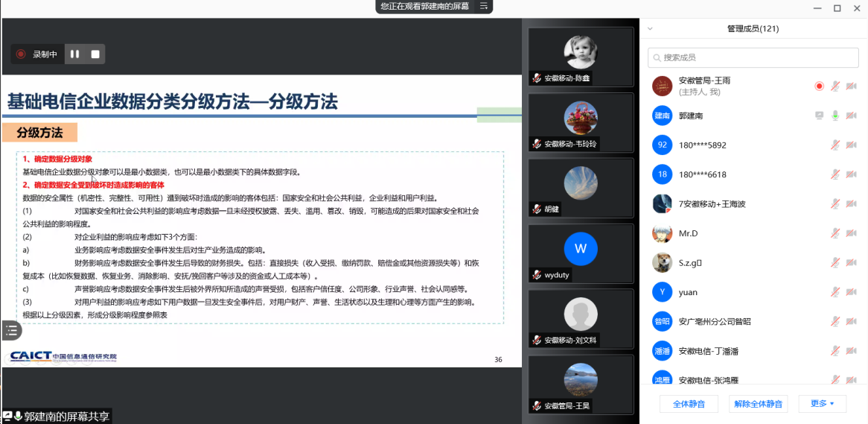
Task: Toggle microphone for 安徽管局-王雨
Action: click(835, 86)
